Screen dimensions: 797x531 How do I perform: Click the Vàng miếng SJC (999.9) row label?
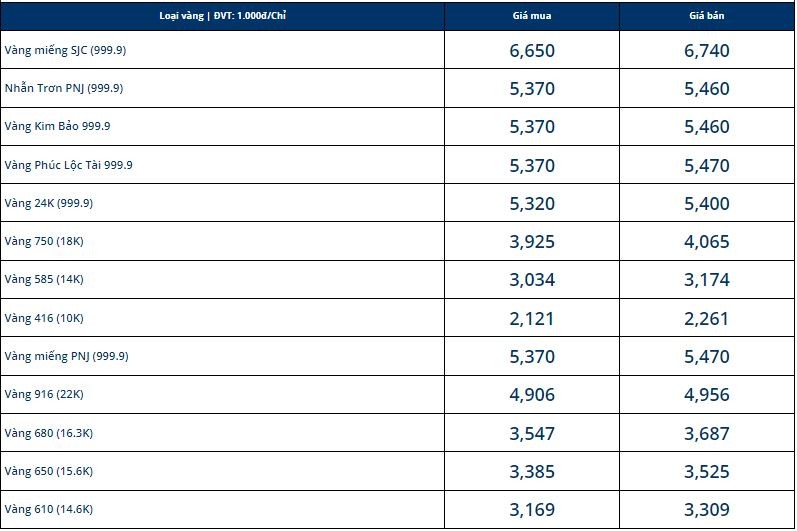pyautogui.click(x=66, y=50)
